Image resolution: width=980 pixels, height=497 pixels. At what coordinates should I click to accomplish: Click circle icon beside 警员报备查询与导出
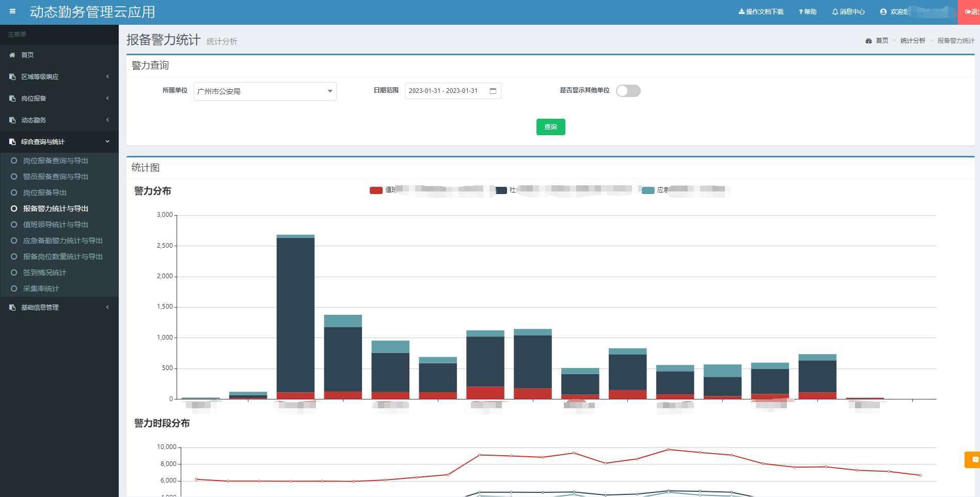(x=14, y=177)
